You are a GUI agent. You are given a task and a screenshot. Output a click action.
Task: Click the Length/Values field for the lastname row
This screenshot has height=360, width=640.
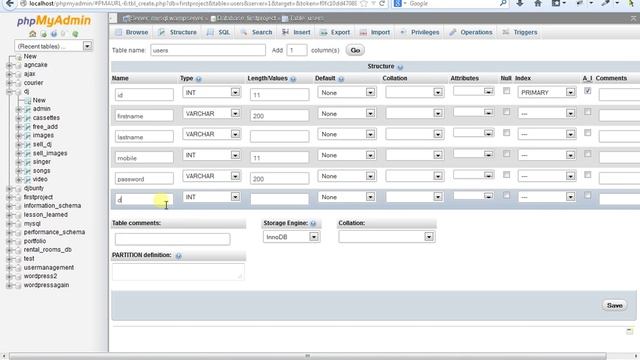point(280,136)
